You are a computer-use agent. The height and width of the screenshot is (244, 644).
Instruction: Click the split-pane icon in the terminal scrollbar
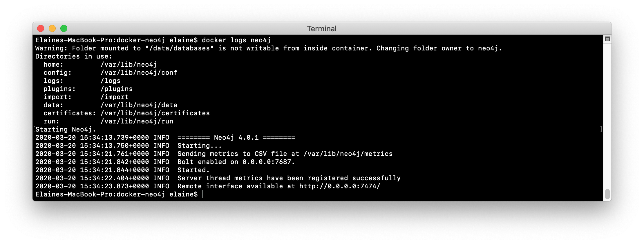[607, 39]
